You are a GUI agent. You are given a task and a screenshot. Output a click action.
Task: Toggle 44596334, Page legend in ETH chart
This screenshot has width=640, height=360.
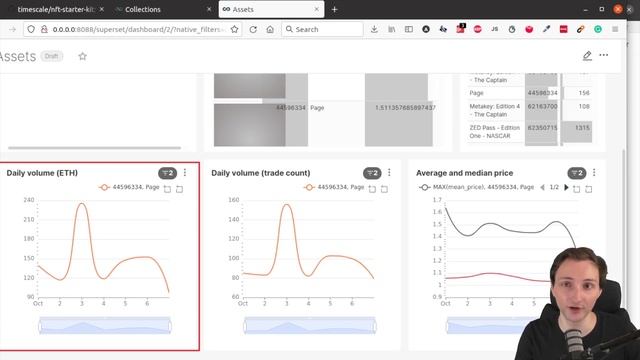(x=129, y=187)
